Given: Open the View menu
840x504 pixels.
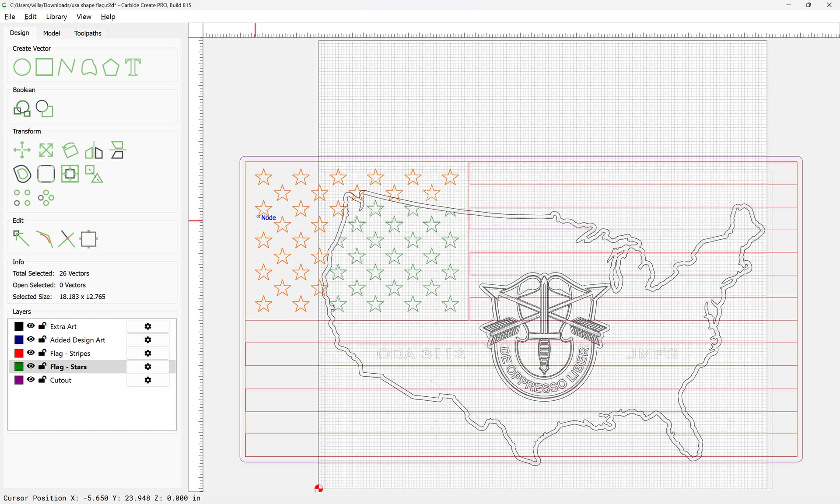Looking at the screenshot, I should 84,17.
